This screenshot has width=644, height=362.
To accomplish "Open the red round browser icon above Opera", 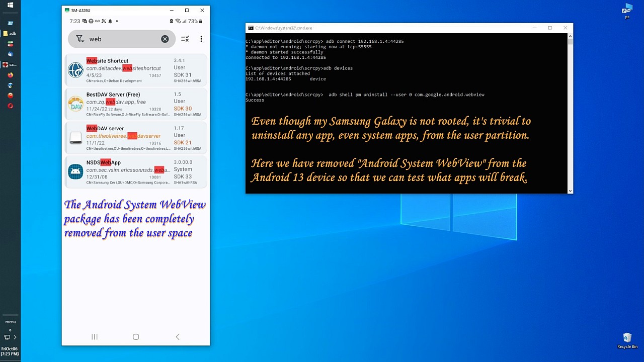I will tap(10, 96).
